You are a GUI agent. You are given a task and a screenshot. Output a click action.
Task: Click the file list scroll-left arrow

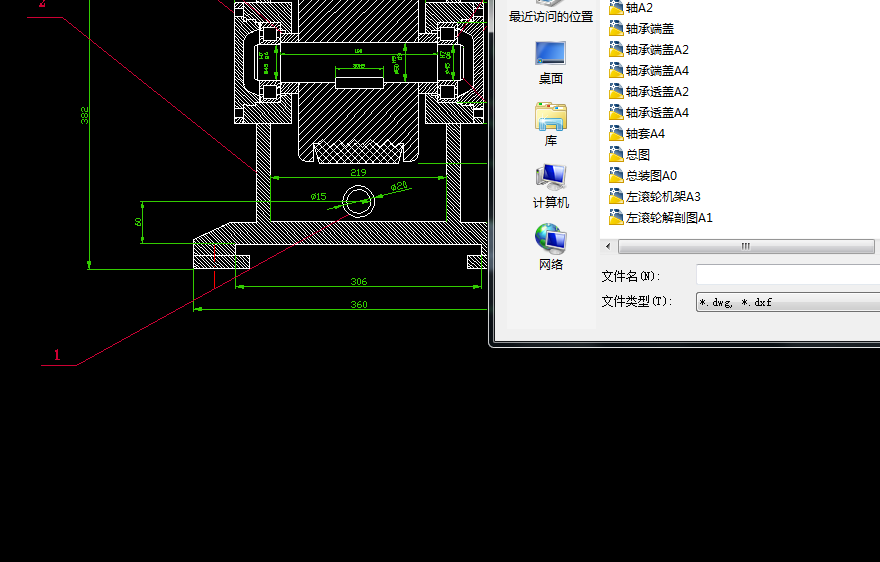click(x=608, y=246)
